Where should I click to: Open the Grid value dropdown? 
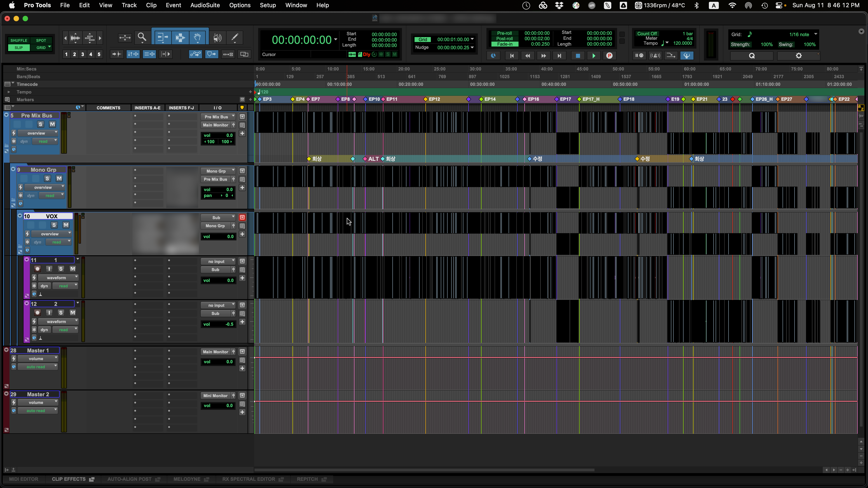click(472, 39)
